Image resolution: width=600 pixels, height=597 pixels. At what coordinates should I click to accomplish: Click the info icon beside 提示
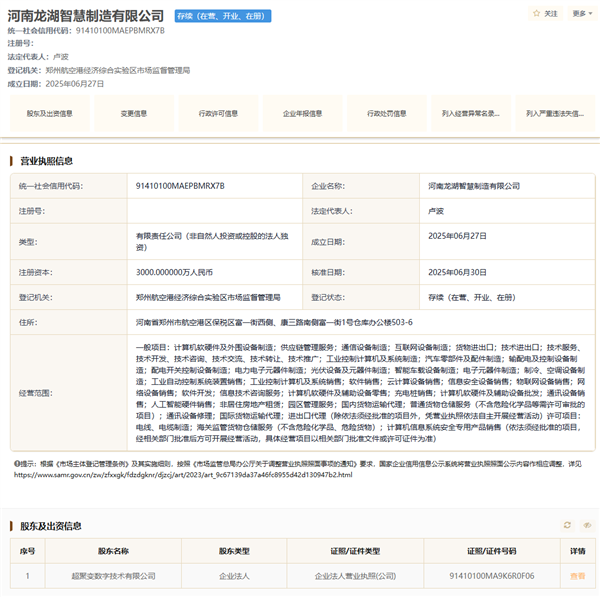[x=17, y=464]
